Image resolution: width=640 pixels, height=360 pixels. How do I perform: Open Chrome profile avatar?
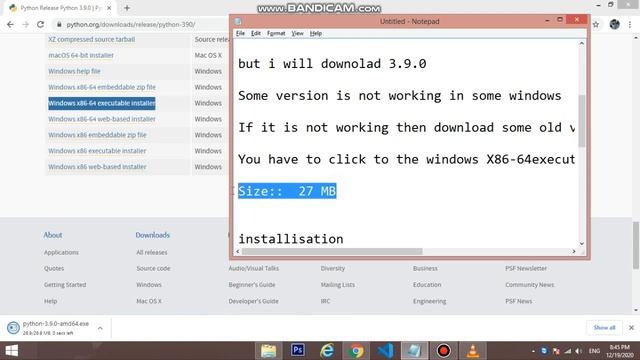point(615,24)
